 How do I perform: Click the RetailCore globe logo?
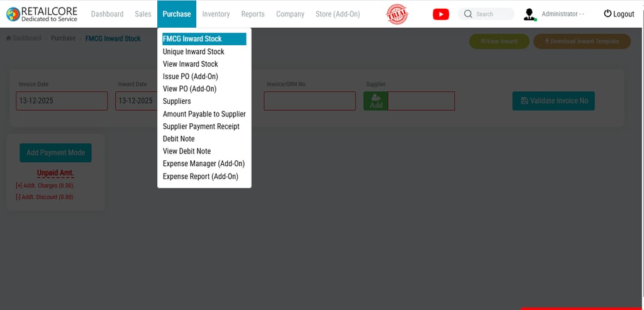pyautogui.click(x=13, y=14)
